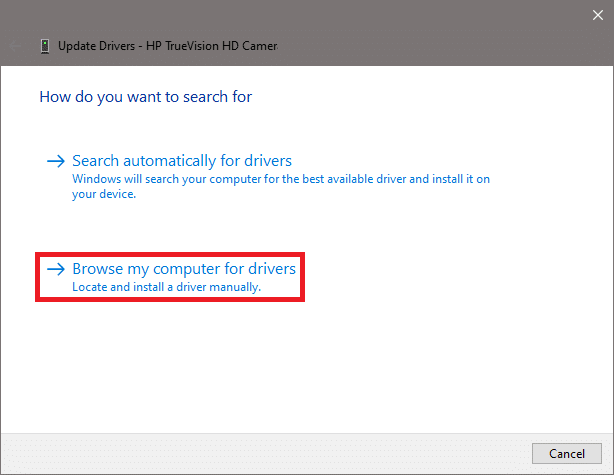Click 'Windows will search your computer' description text
The height and width of the screenshot is (475, 614).
[281, 186]
